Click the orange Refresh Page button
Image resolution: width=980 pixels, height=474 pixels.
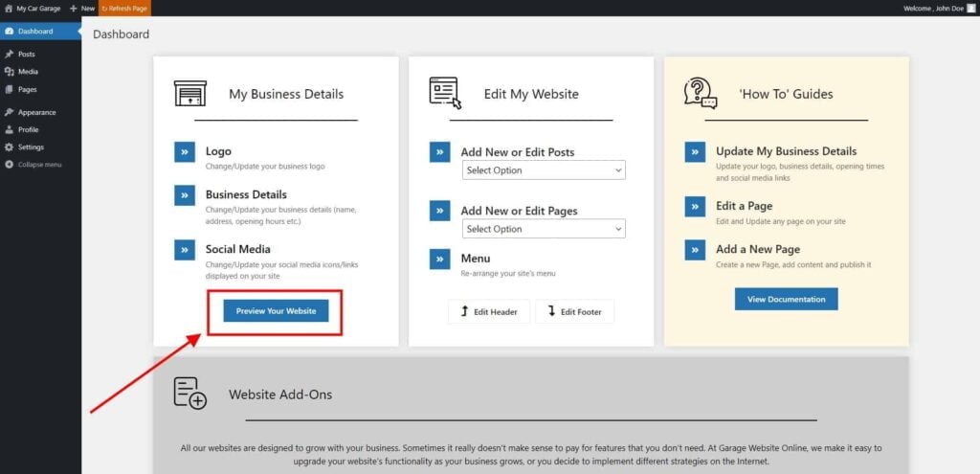(x=125, y=8)
